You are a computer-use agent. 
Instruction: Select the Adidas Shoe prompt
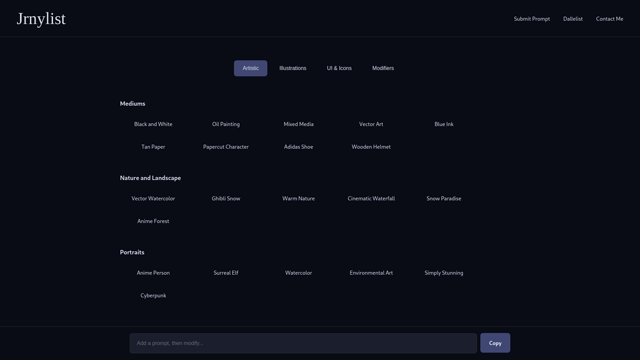pyautogui.click(x=298, y=147)
